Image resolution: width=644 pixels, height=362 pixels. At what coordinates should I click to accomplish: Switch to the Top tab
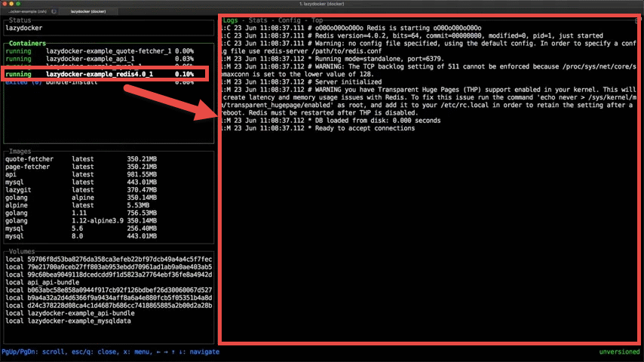[x=318, y=20]
